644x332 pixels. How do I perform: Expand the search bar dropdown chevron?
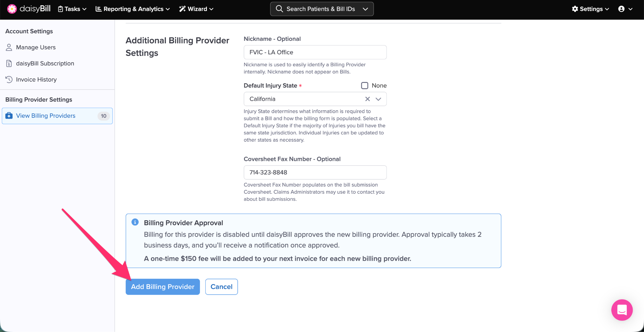pyautogui.click(x=365, y=9)
